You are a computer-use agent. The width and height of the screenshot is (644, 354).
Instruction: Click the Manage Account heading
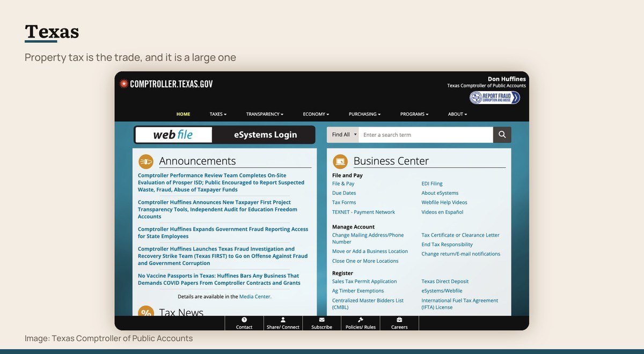click(353, 227)
